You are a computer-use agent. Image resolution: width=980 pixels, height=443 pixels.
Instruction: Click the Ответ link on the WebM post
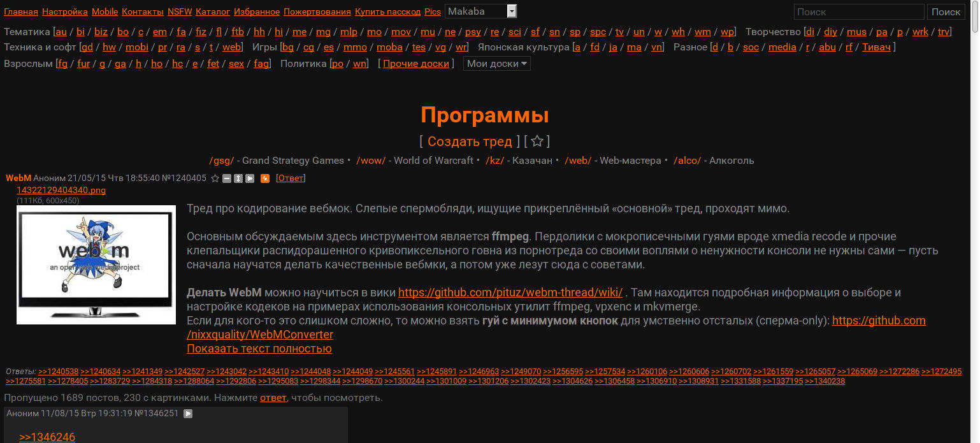pos(291,178)
